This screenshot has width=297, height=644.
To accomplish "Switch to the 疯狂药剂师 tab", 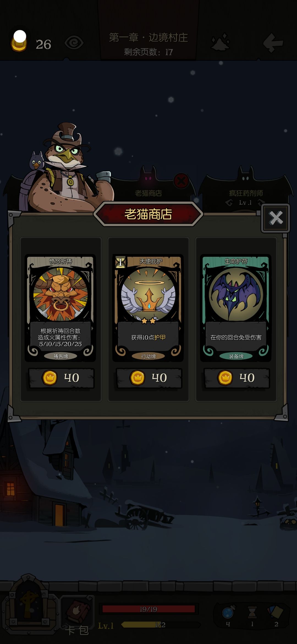I will tap(246, 193).
